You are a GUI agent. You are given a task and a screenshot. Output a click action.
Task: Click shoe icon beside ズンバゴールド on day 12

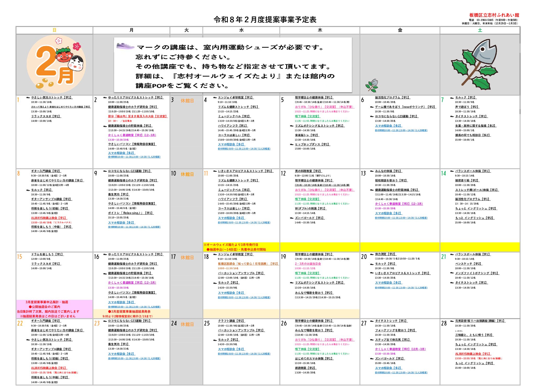(x=292, y=218)
